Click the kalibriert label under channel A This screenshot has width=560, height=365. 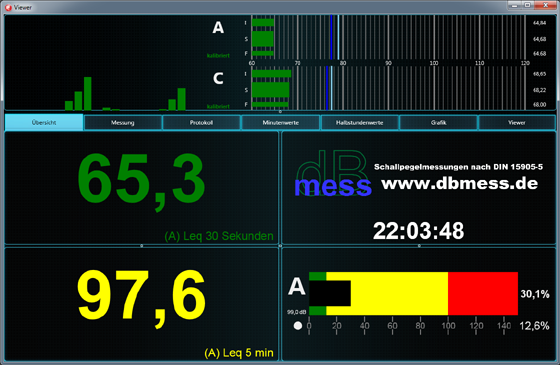[x=218, y=55]
